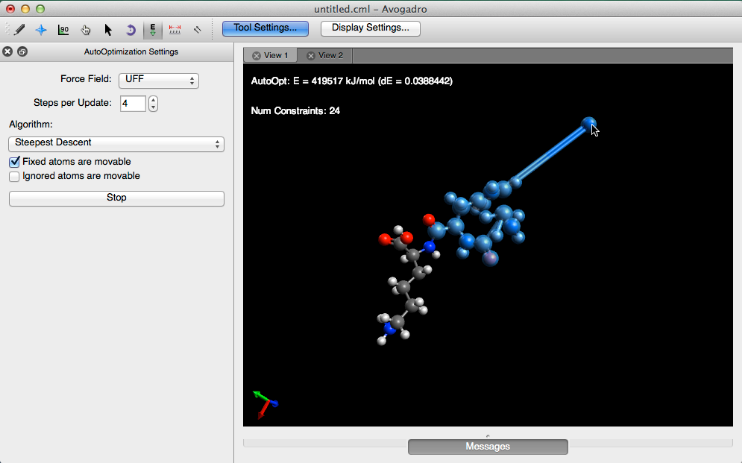The image size is (742, 463).
Task: Enable Ignored atoms are movable
Action: click(x=15, y=176)
